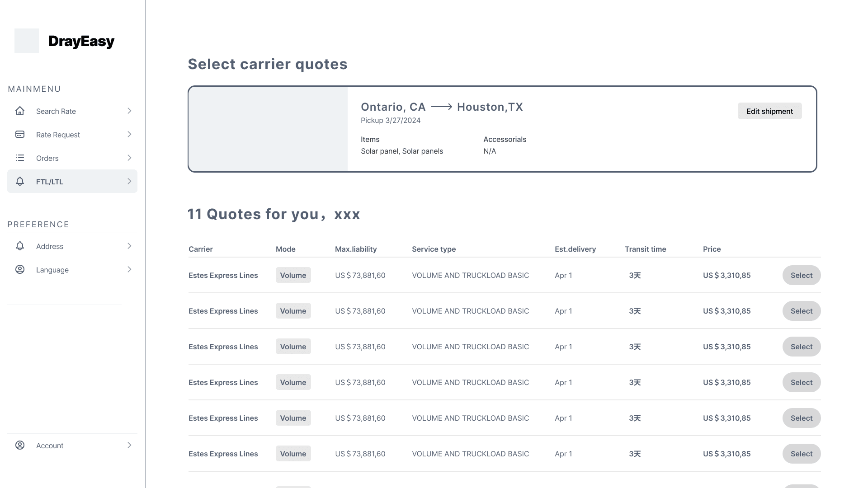Click the card icon beside Rate Request

pos(20,134)
